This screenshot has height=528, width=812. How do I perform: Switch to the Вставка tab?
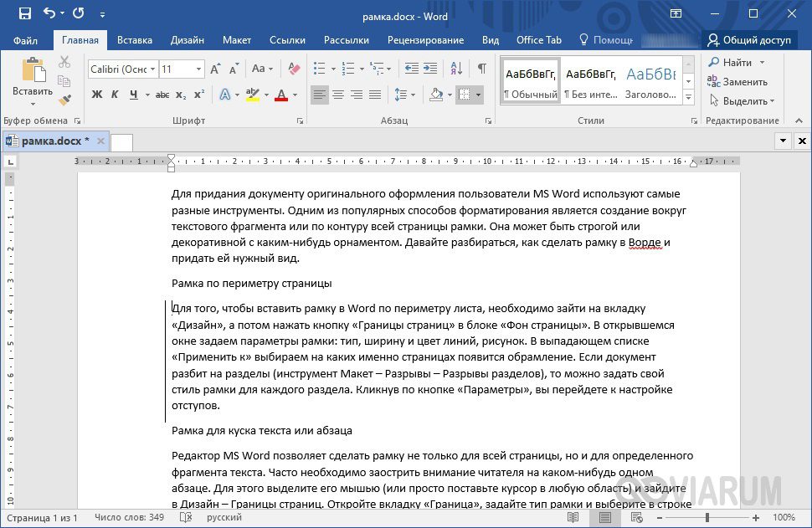click(135, 40)
